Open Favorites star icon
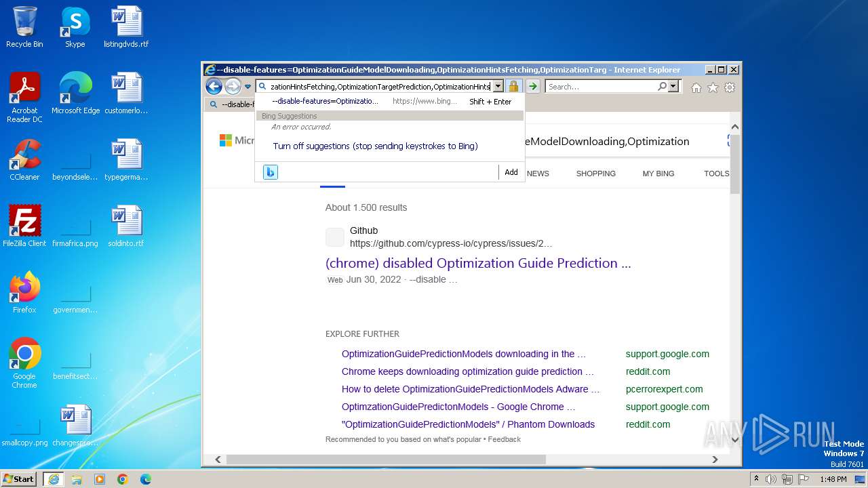This screenshot has width=868, height=488. coord(713,87)
